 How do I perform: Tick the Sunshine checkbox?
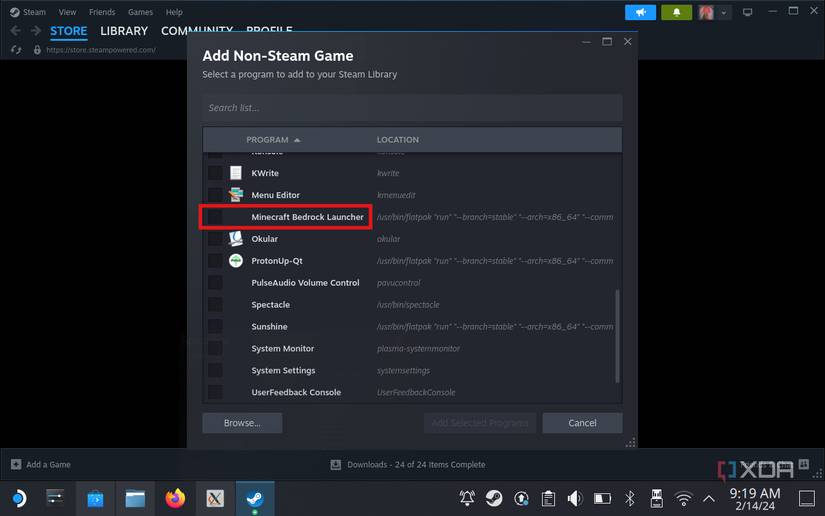coord(215,327)
